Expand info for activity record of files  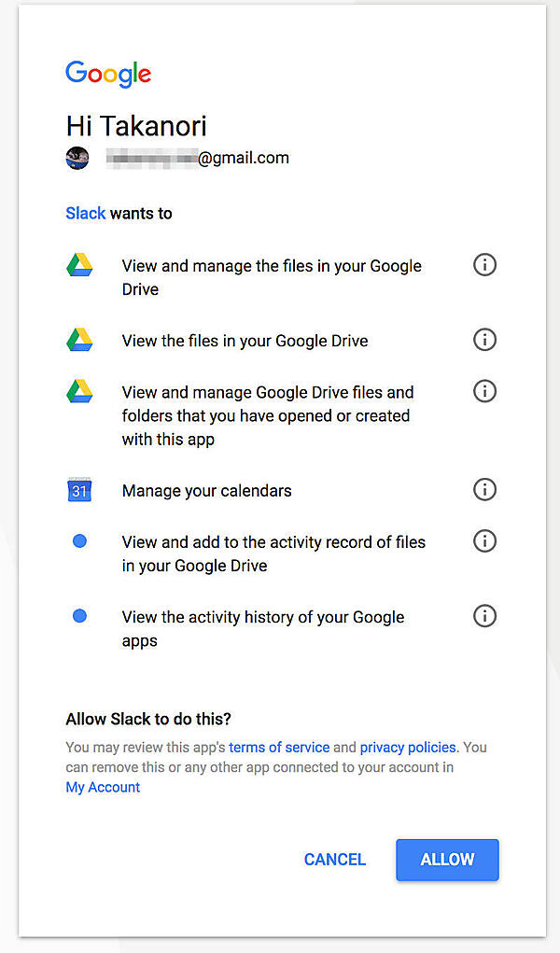pos(484,540)
